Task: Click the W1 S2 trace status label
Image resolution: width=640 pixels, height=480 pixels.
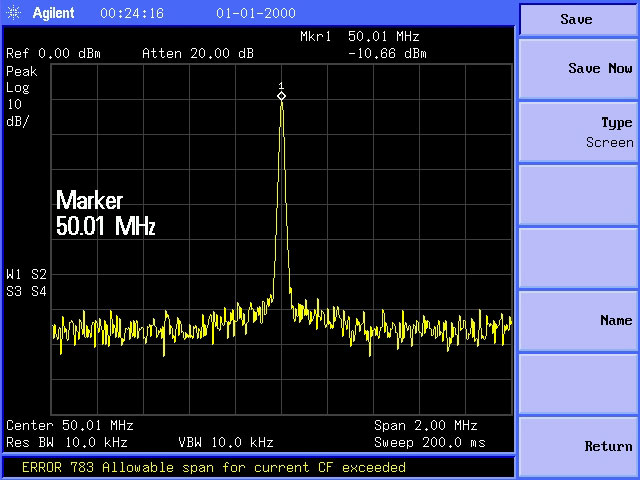Action: point(27,274)
